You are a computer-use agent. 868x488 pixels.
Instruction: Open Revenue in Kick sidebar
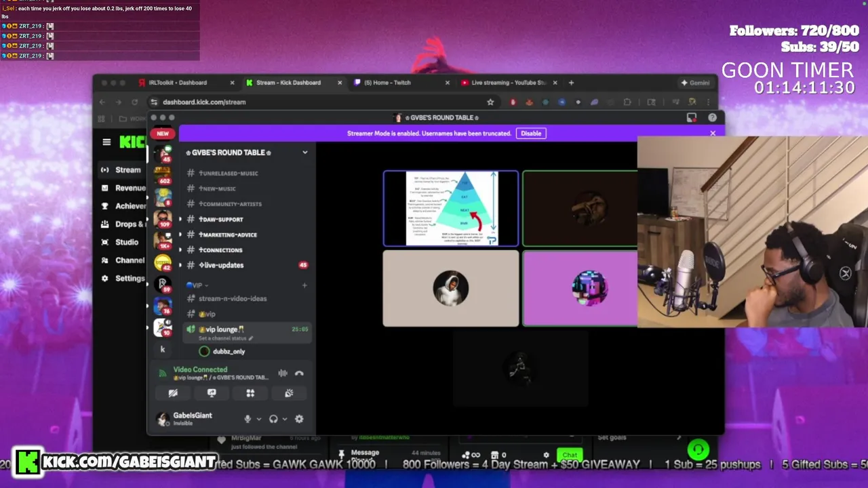pos(123,188)
